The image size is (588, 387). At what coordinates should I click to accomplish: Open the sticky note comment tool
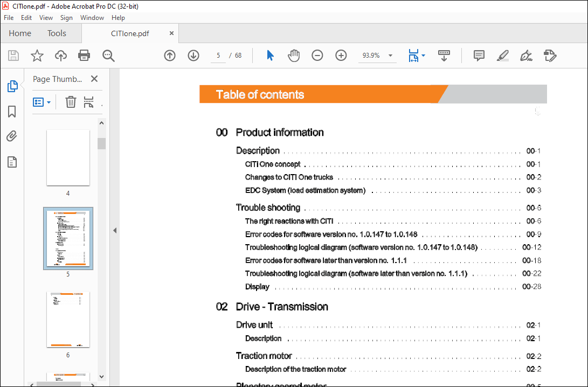click(479, 55)
